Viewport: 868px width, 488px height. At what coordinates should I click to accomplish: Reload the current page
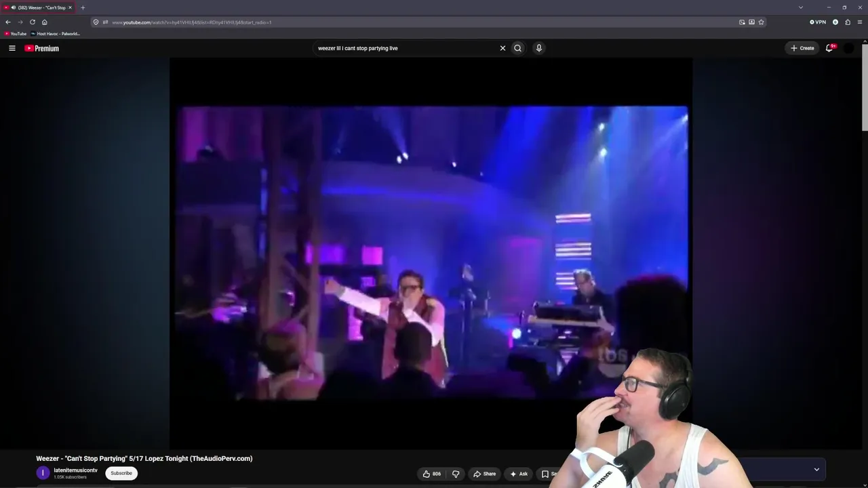click(x=33, y=22)
